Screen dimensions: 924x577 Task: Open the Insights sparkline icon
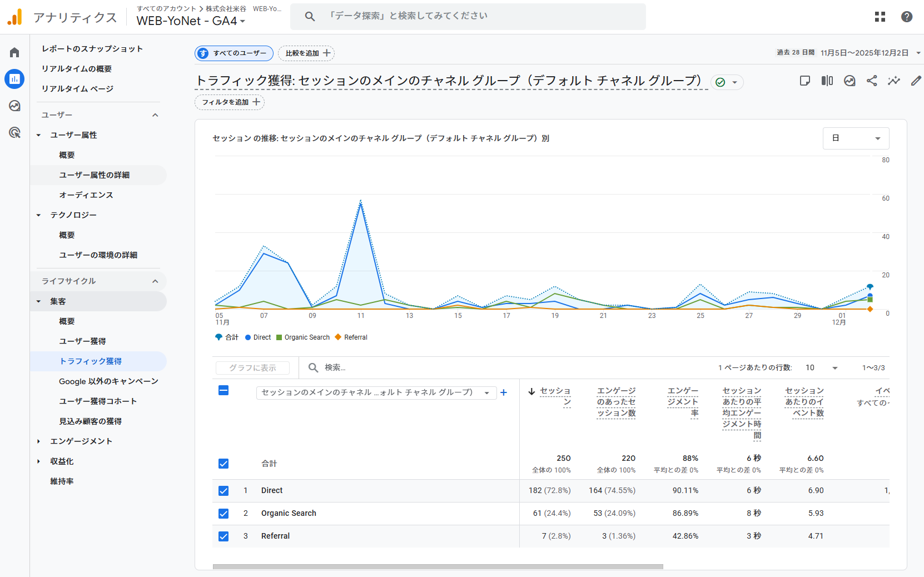tap(893, 81)
